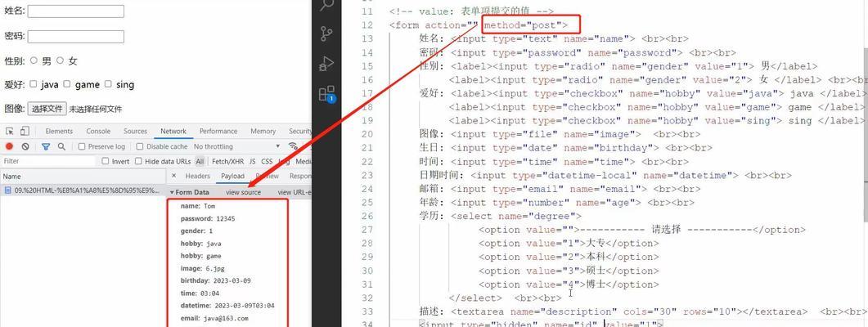The width and height of the screenshot is (868, 327).
Task: Stop recording the network log
Action: pos(10,146)
